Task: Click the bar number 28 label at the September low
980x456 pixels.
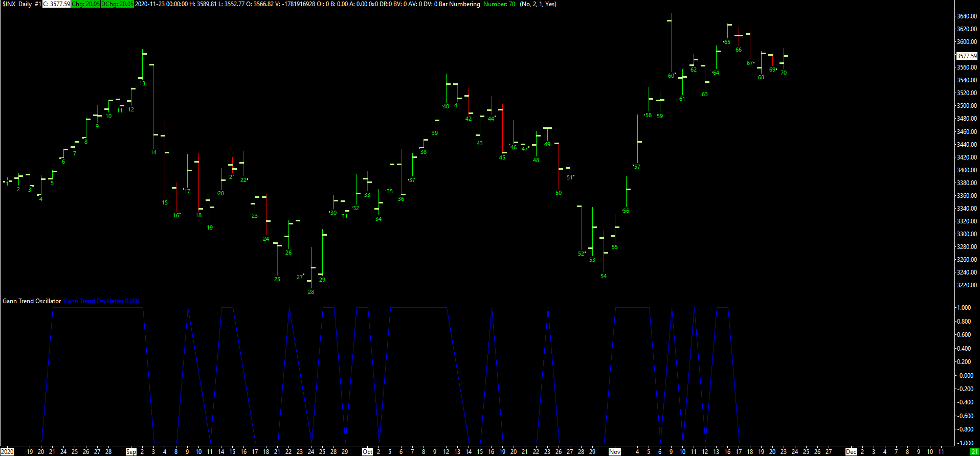Action: click(311, 292)
